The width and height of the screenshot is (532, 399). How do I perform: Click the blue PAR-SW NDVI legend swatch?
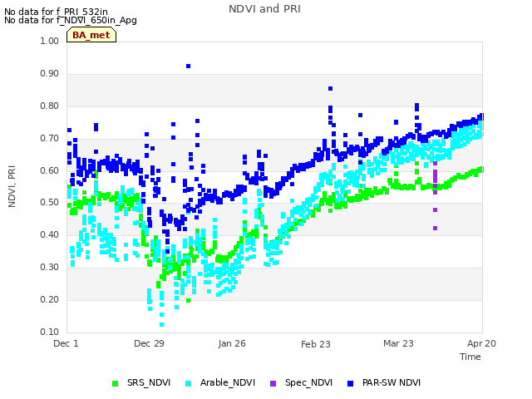pyautogui.click(x=351, y=383)
